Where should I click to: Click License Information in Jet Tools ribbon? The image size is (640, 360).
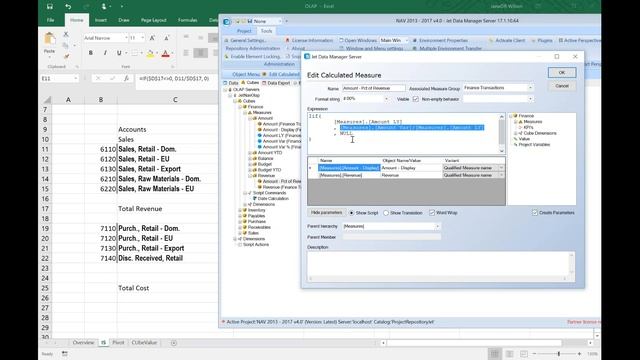click(x=309, y=40)
